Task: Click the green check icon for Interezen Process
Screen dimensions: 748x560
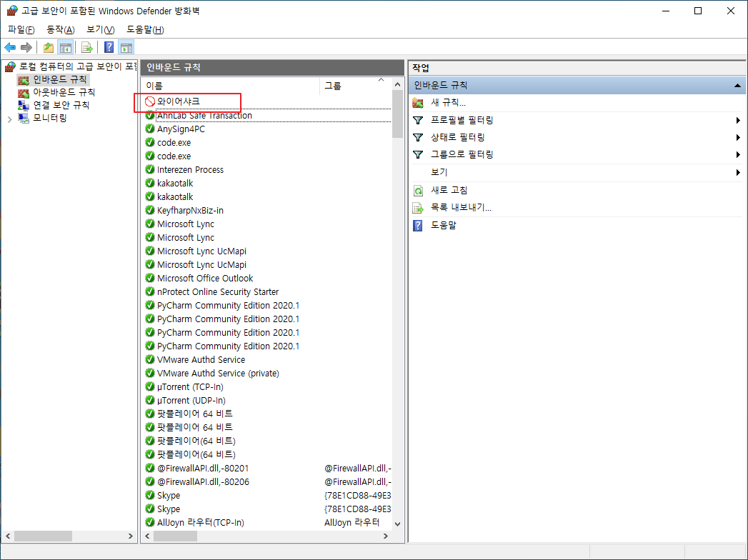Action: click(150, 169)
